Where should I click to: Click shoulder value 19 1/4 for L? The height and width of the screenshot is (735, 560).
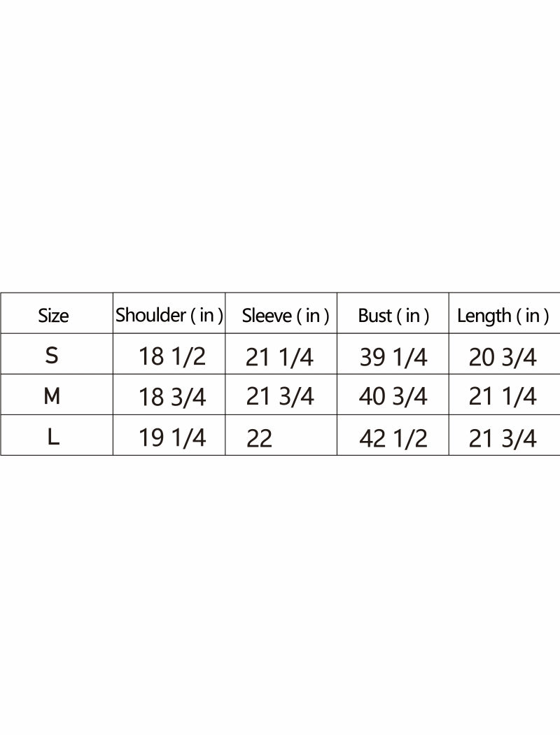[172, 438]
